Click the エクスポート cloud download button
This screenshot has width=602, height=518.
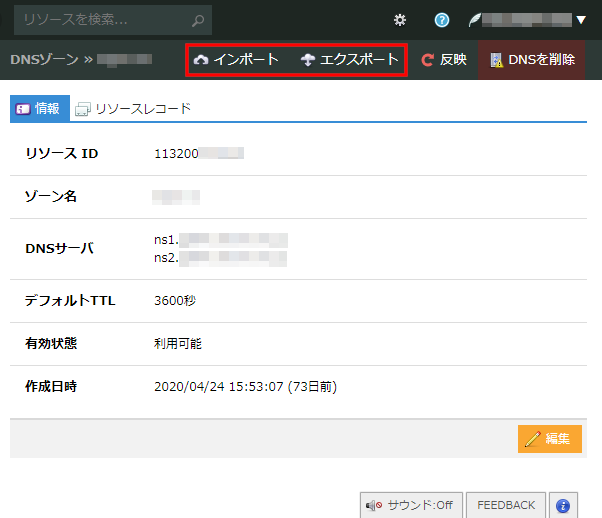[349, 60]
